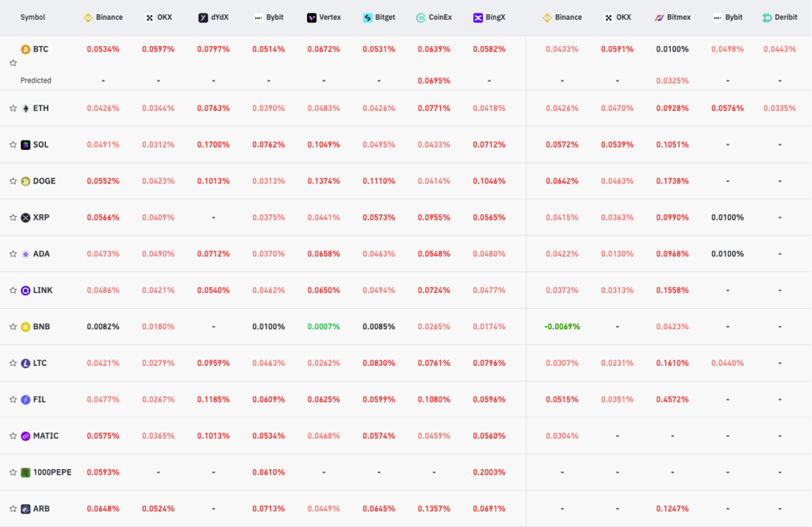
Task: Click BNB Vertex rate 0.0007%
Action: tap(324, 327)
